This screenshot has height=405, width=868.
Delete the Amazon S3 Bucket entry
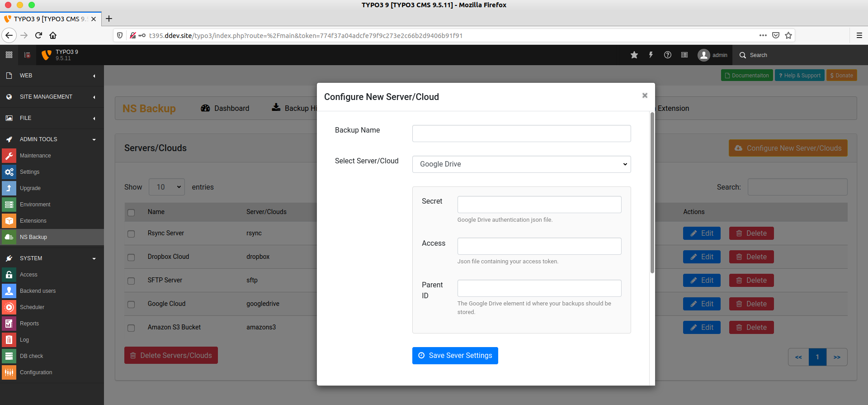pyautogui.click(x=751, y=328)
